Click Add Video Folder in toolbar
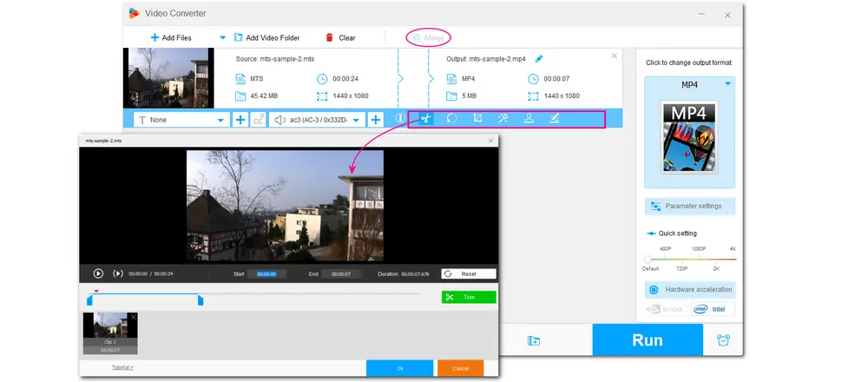This screenshot has height=382, width=868. (266, 38)
